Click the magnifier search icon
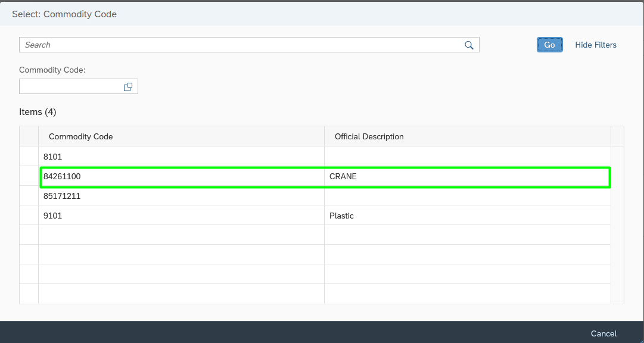 (469, 45)
